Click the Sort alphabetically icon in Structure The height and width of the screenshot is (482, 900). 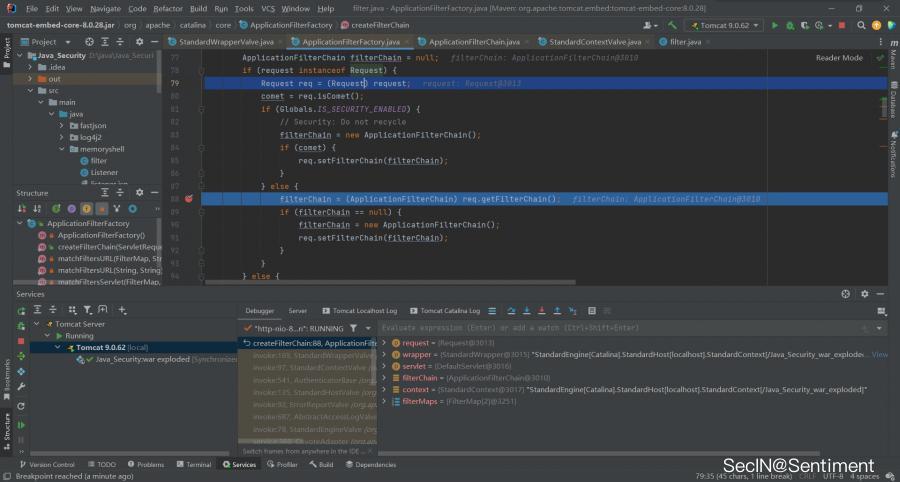(x=39, y=208)
